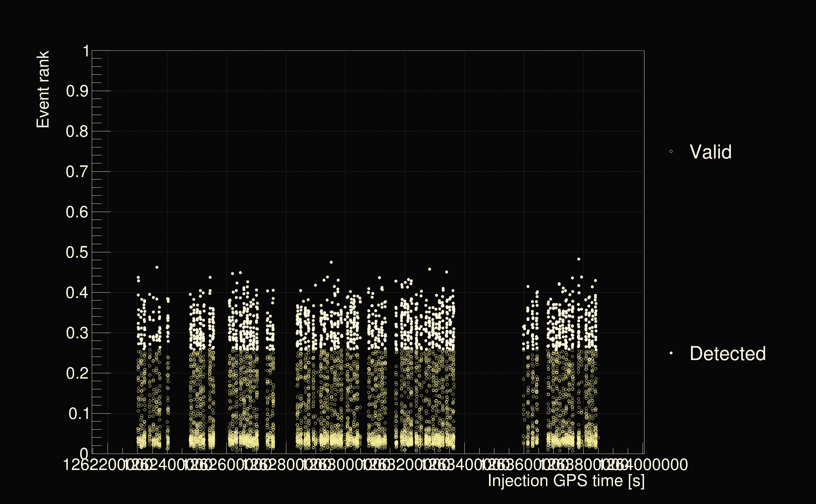The width and height of the screenshot is (816, 504).
Task: Click the highest detected point in rightmost cluster
Action: [x=579, y=259]
